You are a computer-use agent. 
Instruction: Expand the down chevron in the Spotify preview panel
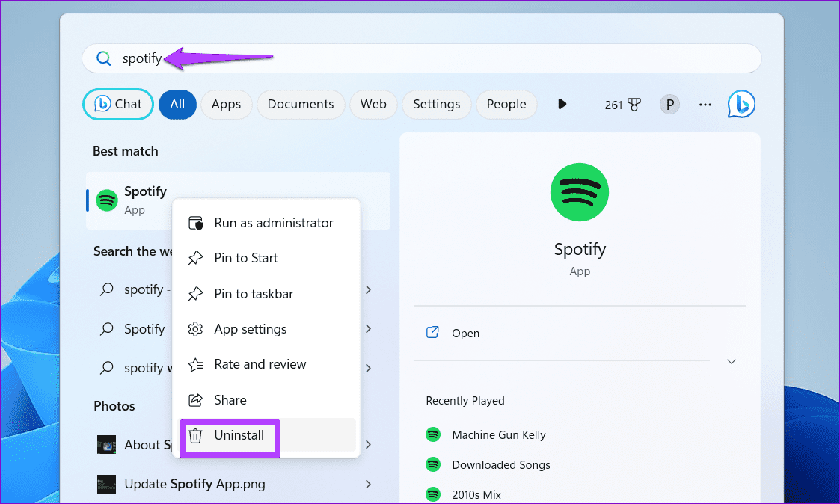731,361
